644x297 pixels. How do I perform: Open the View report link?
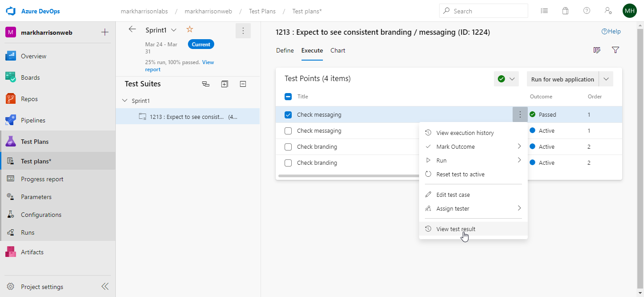point(208,62)
